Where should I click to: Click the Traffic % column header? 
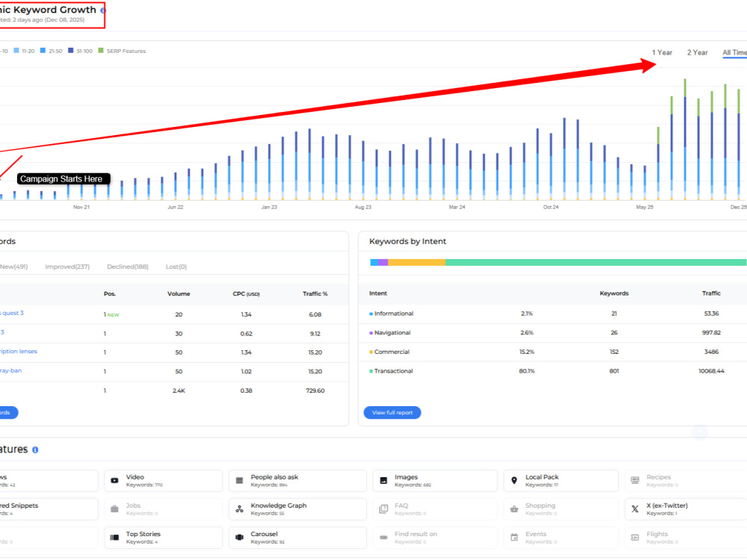(x=315, y=293)
